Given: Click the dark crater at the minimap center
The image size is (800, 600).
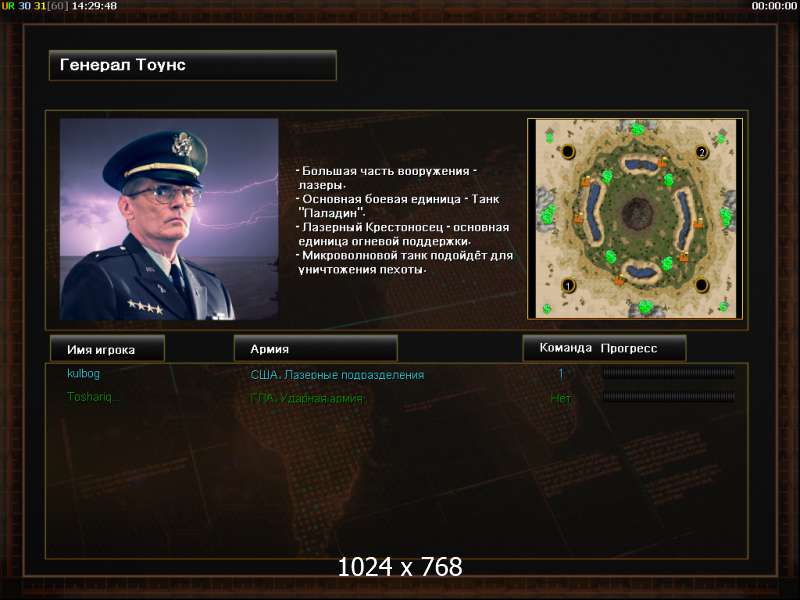Looking at the screenshot, I should [x=637, y=214].
